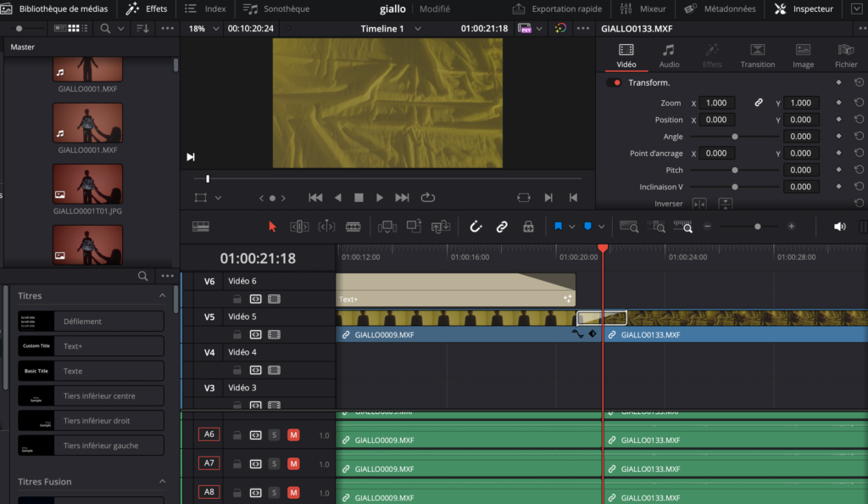Reset Zoom values in Transform section

859,103
